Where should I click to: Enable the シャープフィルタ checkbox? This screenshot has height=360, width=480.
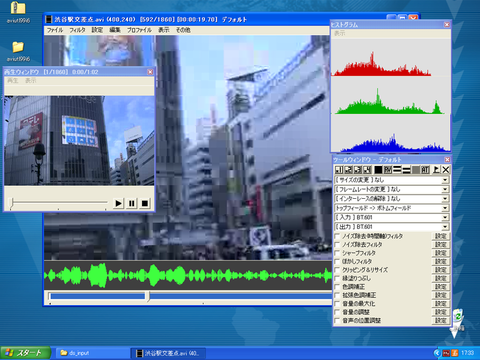337,253
